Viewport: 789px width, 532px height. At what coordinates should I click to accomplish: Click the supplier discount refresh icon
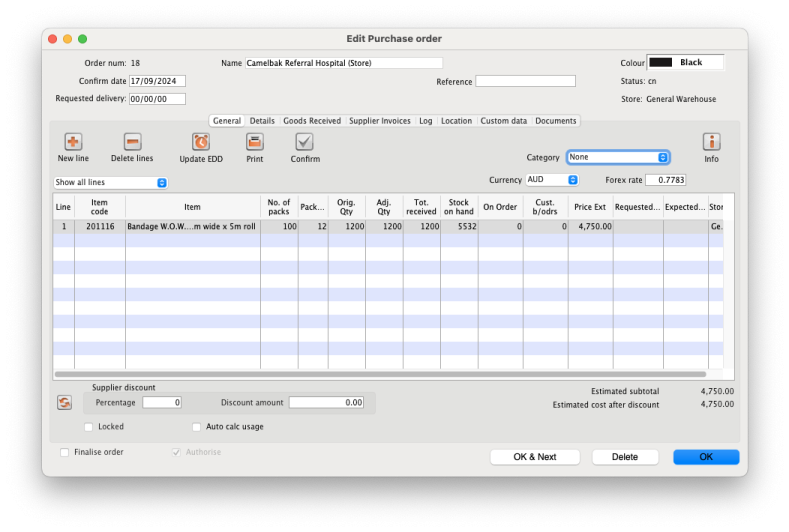tap(65, 402)
